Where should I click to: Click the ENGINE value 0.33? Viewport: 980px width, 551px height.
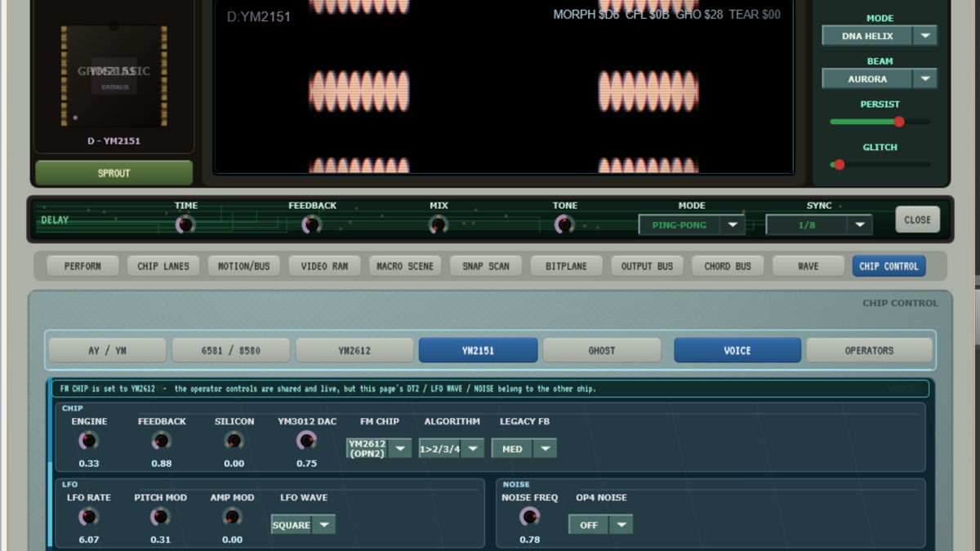click(x=89, y=464)
